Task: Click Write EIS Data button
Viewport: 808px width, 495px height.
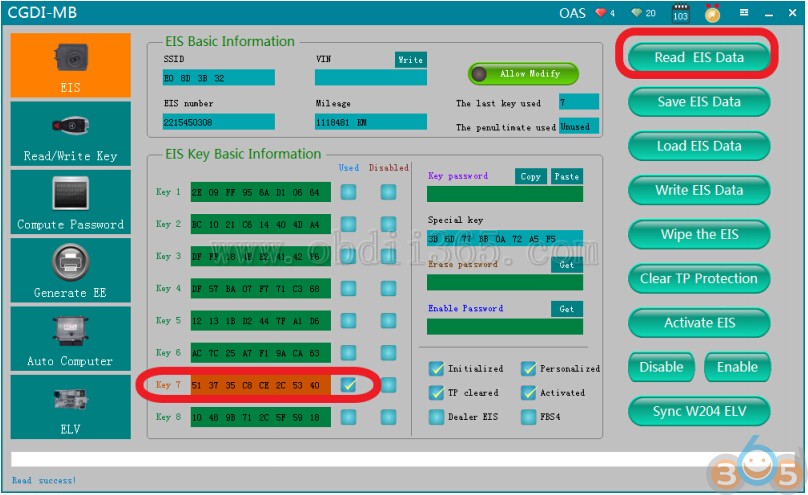Action: coord(699,190)
